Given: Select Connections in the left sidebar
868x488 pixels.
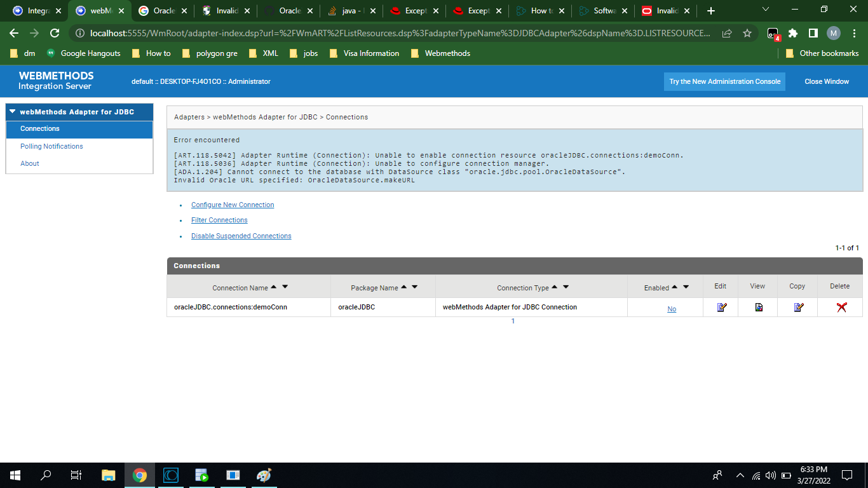Looking at the screenshot, I should tap(79, 129).
